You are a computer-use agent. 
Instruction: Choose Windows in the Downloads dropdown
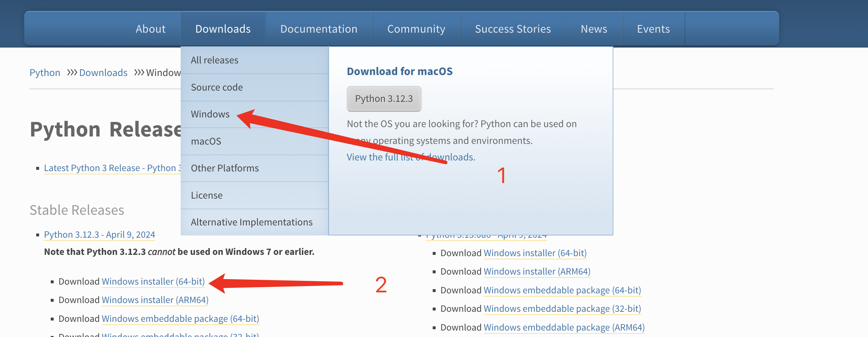(254, 114)
